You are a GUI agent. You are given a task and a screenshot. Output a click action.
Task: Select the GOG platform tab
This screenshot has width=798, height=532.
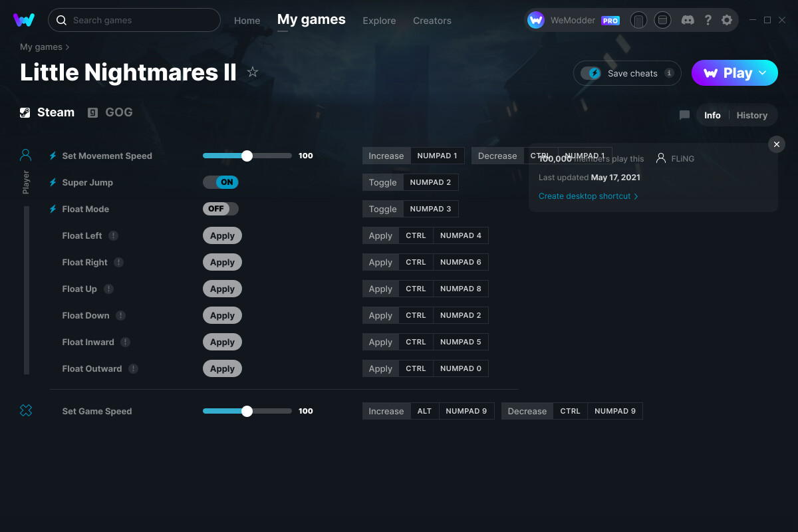(110, 112)
